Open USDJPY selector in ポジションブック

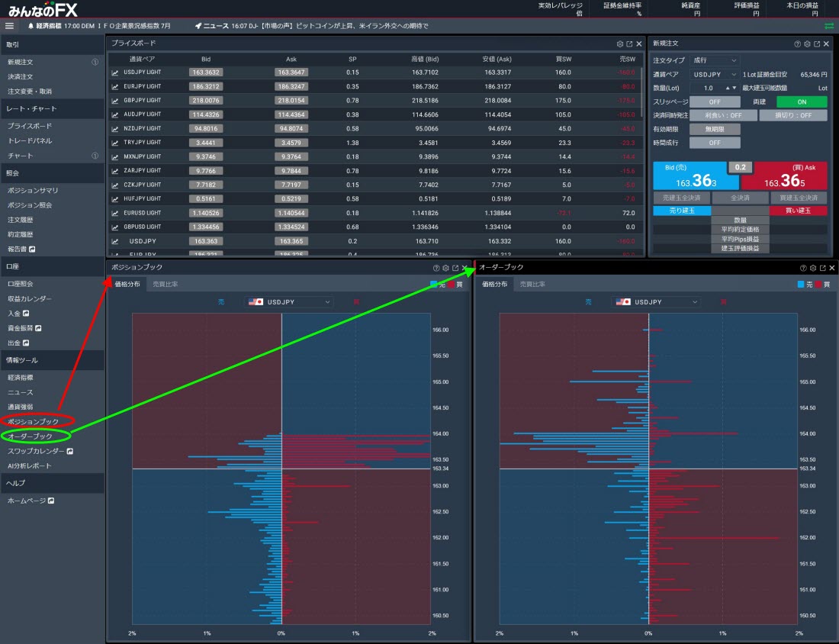tap(289, 302)
